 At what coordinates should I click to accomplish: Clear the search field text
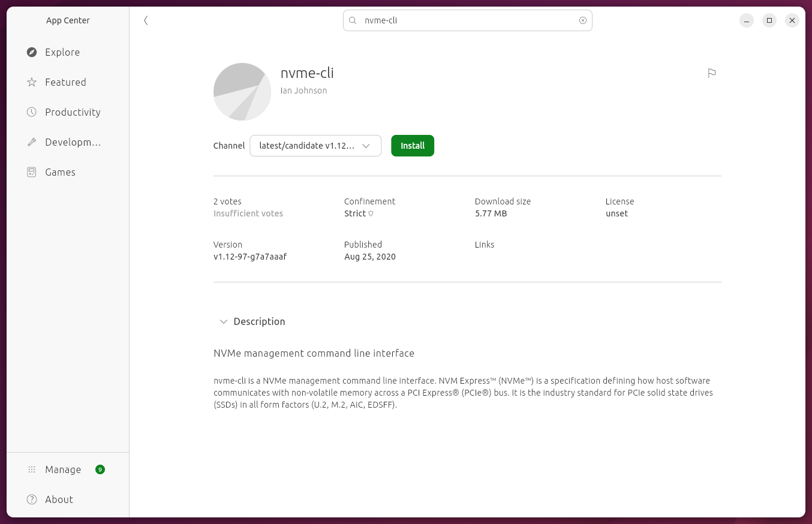click(582, 20)
